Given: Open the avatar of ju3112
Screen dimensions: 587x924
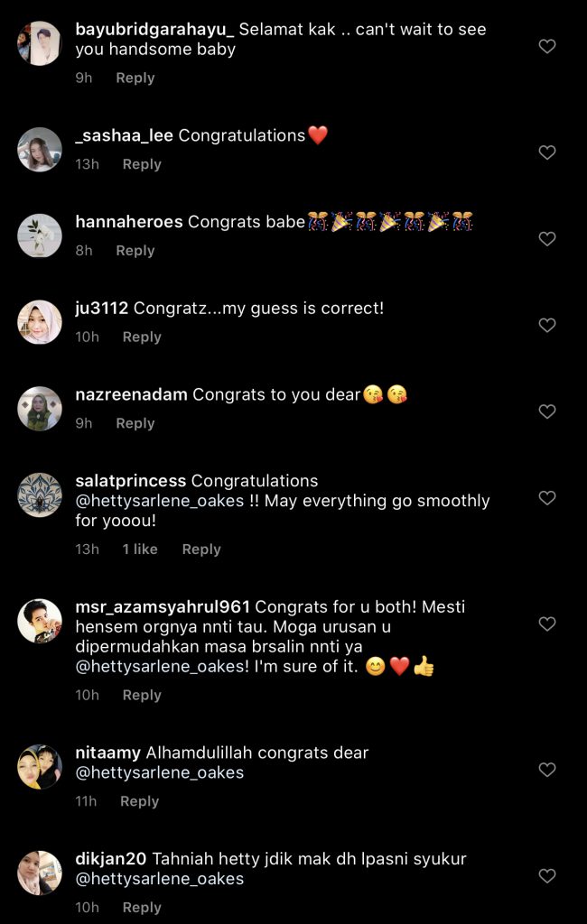Looking at the screenshot, I should coord(40,322).
